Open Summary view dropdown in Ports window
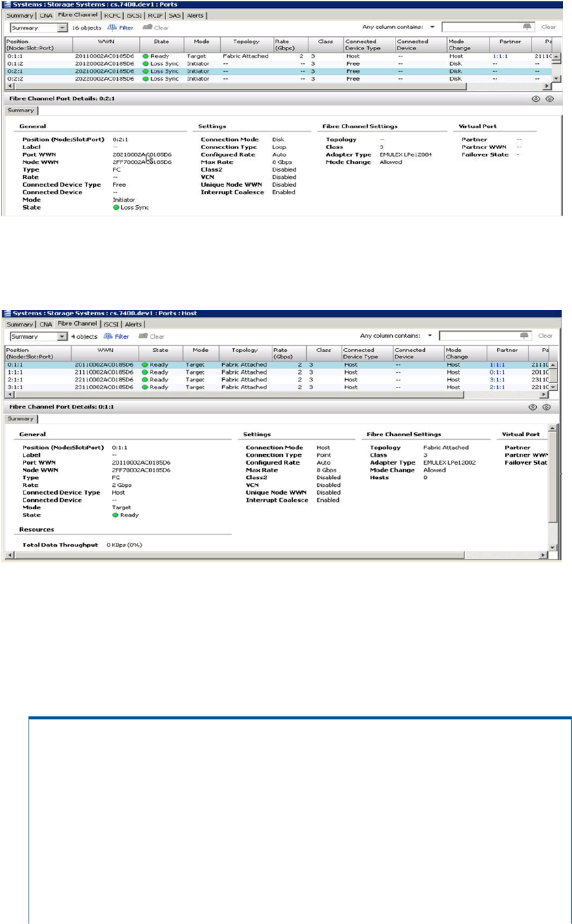This screenshot has height=924, width=572. click(63, 28)
